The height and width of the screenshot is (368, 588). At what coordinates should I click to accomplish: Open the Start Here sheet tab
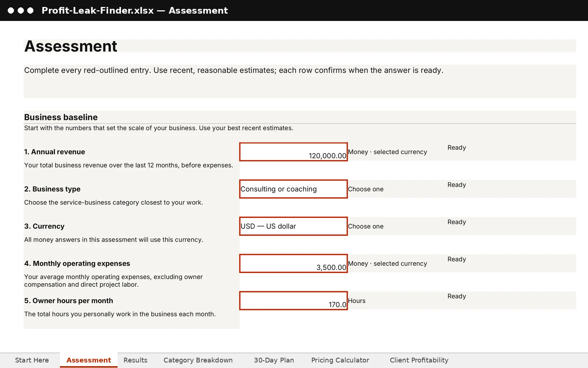pyautogui.click(x=32, y=360)
